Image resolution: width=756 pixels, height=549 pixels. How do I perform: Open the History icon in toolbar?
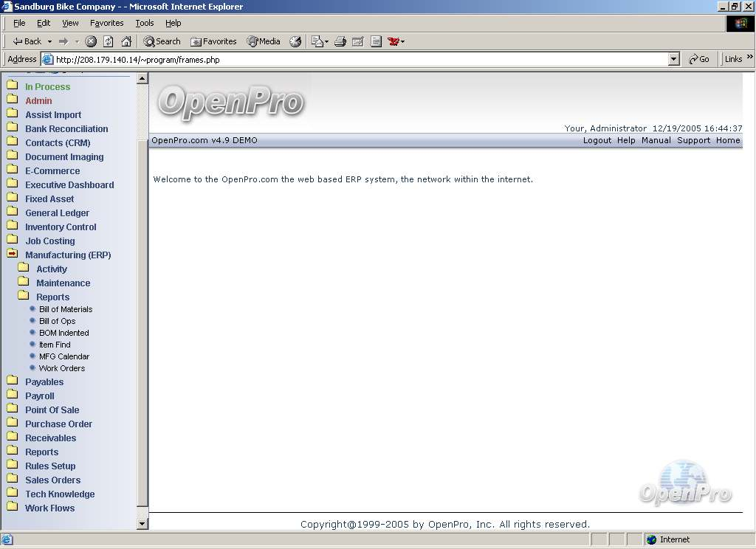295,41
